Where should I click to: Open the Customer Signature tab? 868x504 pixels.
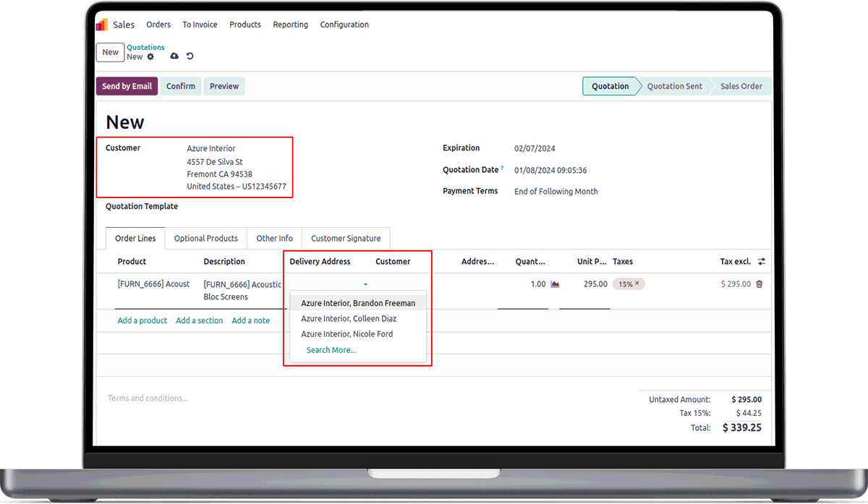pyautogui.click(x=345, y=239)
